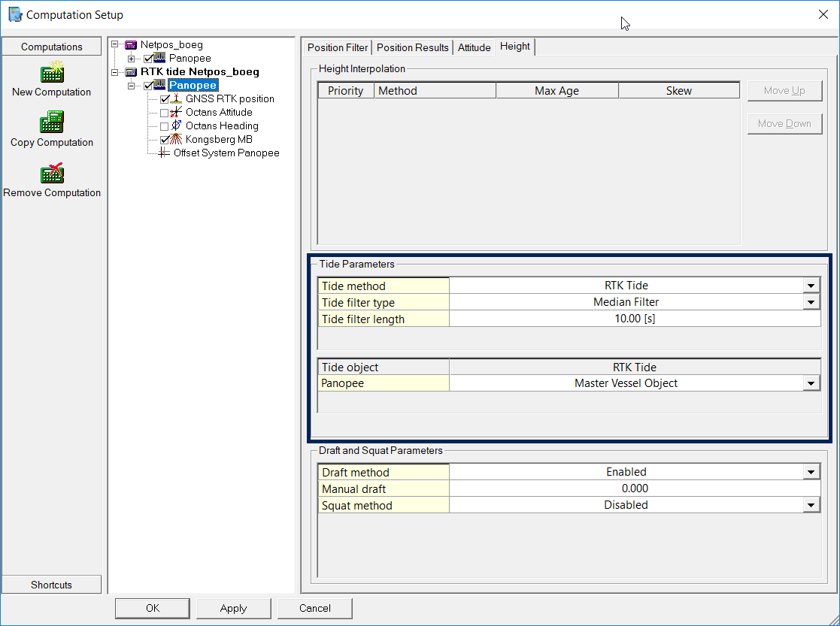Switch to the Position Filter tab
This screenshot has width=840, height=626.
coord(338,47)
